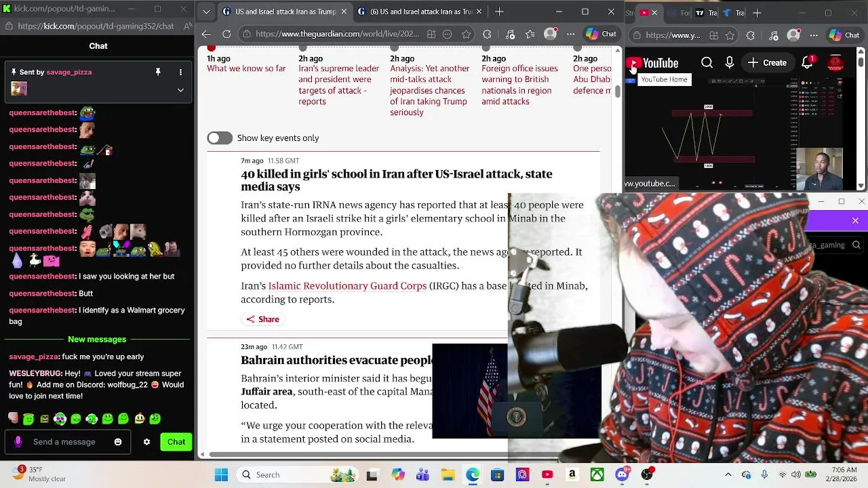Open the profile avatar in Guardian browser window
The width and height of the screenshot is (868, 488).
tap(551, 34)
